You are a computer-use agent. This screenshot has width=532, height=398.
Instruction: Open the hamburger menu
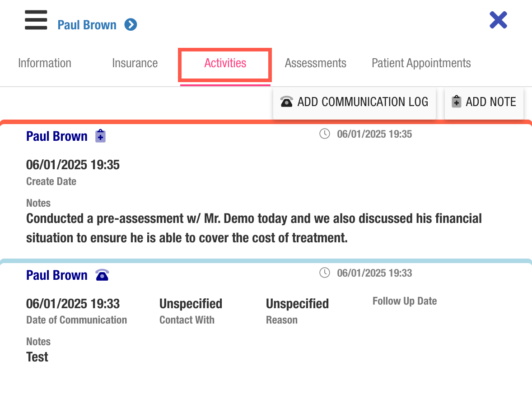pos(36,21)
